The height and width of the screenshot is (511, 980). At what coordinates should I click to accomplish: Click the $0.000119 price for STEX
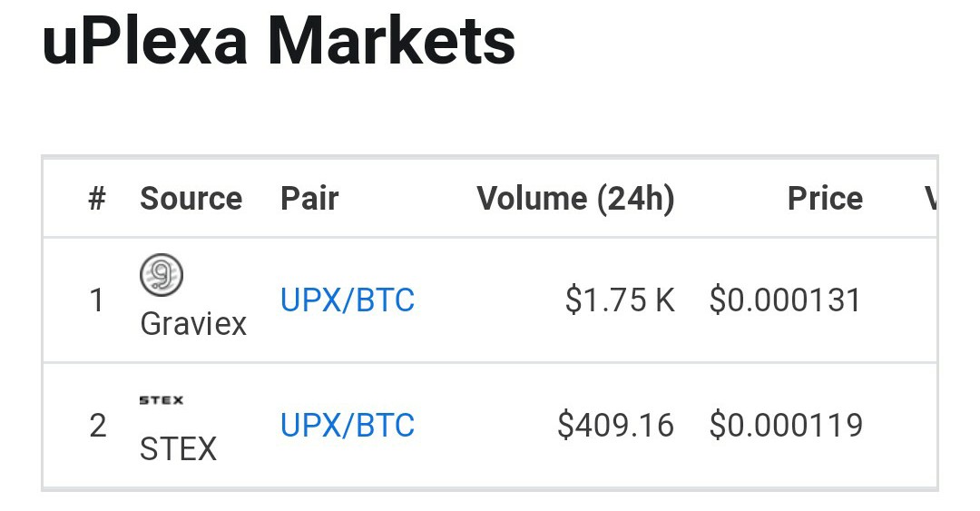pos(786,426)
